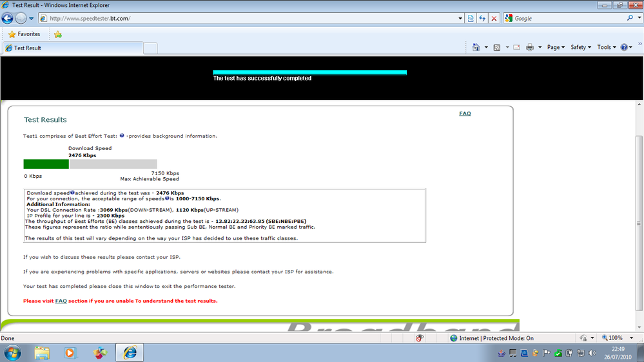The width and height of the screenshot is (644, 362).
Task: Click the green download speed bar
Action: tap(46, 164)
